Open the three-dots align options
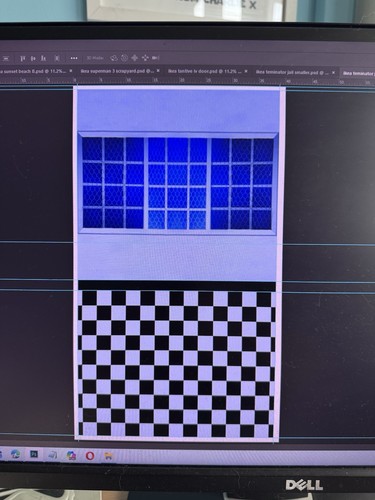Image resolution: width=375 pixels, height=500 pixels. point(74,58)
